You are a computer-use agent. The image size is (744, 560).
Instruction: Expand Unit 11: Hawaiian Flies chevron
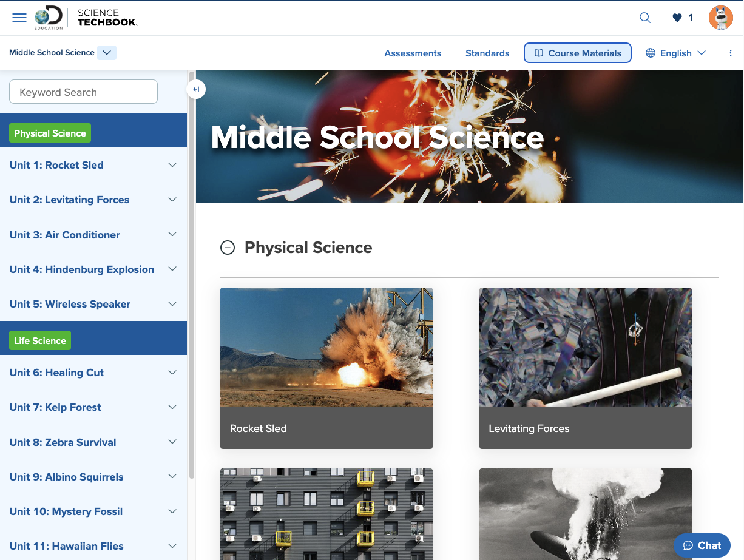point(172,546)
